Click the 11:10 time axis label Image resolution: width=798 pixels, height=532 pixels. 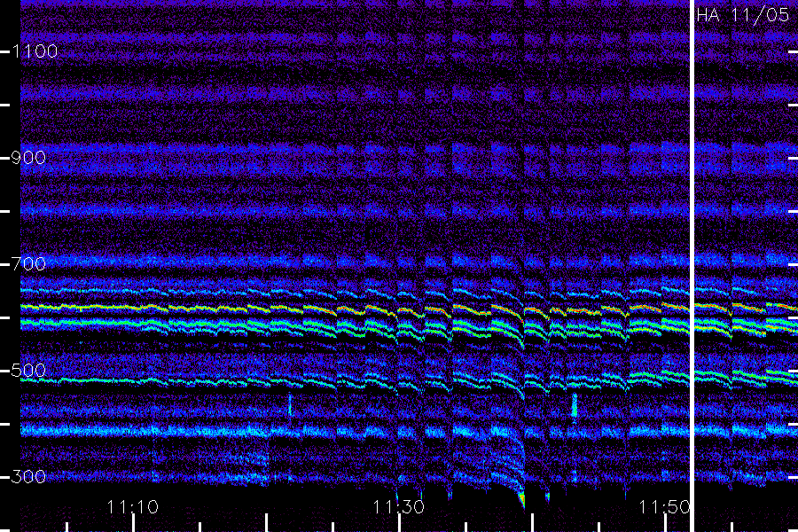(133, 507)
